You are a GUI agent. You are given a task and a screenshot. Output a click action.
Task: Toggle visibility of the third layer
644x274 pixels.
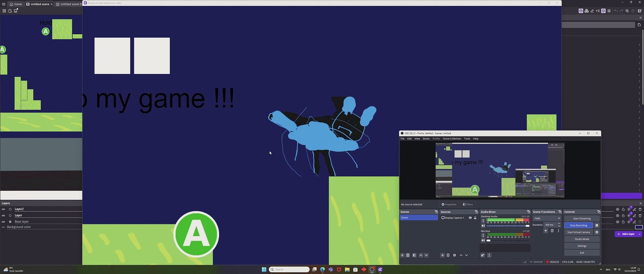pos(617,222)
